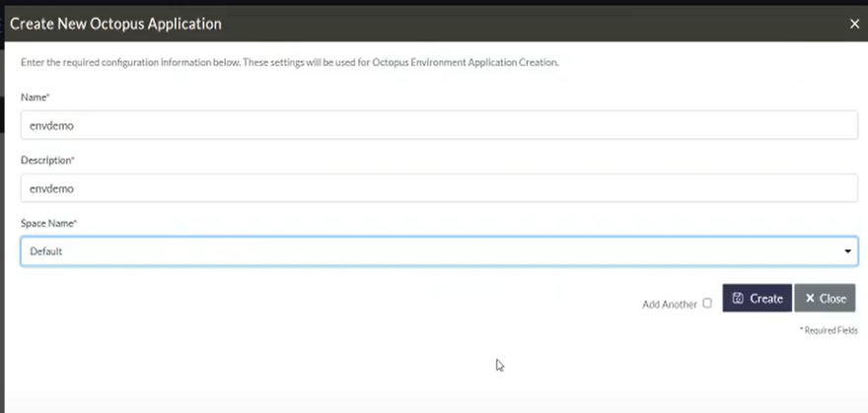This screenshot has width=868, height=413.
Task: Click the Space Name label
Action: (48, 223)
